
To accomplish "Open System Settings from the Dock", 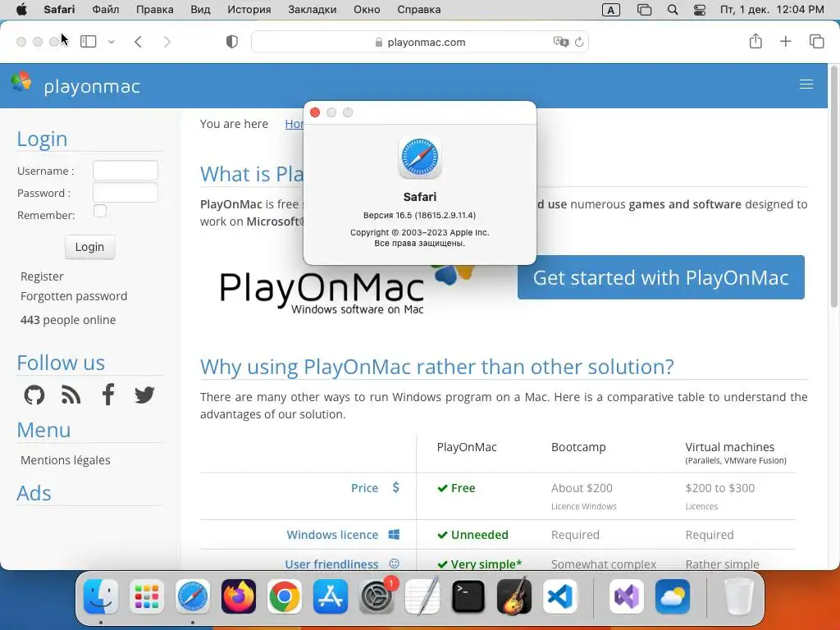I will click(x=376, y=596).
